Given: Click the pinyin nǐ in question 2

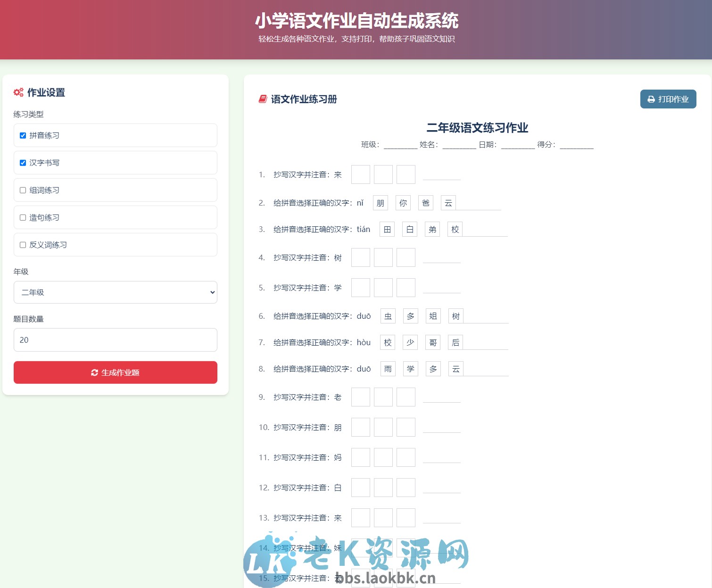Looking at the screenshot, I should click(x=360, y=203).
